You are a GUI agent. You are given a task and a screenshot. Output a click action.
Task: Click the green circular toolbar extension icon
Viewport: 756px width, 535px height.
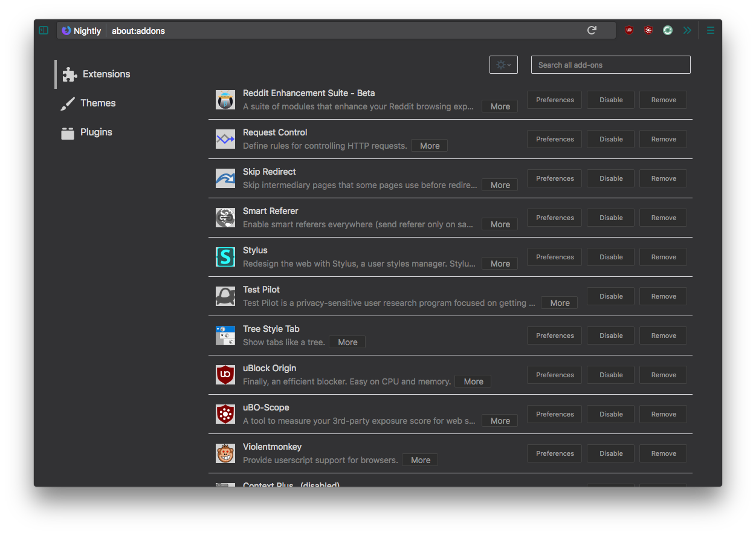pos(668,30)
